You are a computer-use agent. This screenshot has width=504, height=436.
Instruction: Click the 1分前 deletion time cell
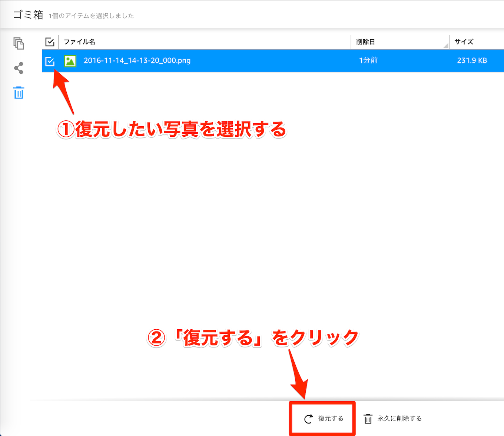pyautogui.click(x=368, y=60)
